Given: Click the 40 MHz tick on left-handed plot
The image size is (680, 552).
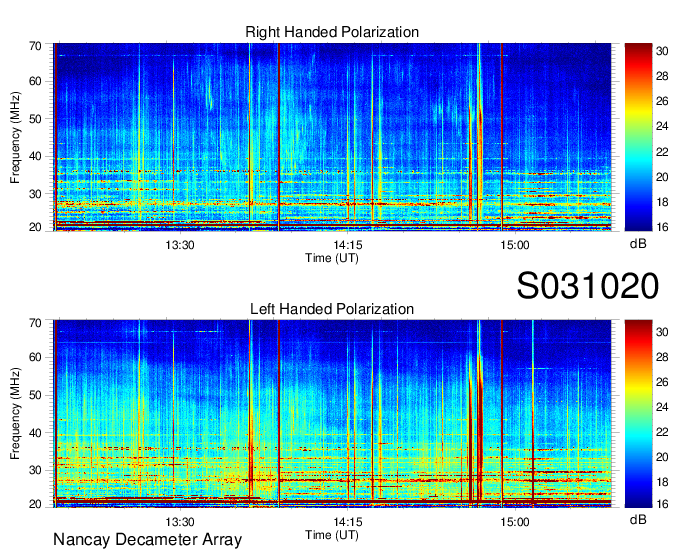Looking at the screenshot, I should point(35,433).
